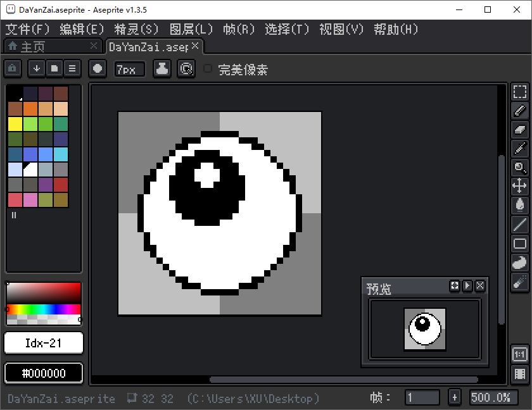Pick the yellow swatch in the palette
Screen dimensions: 532x410
coord(15,123)
